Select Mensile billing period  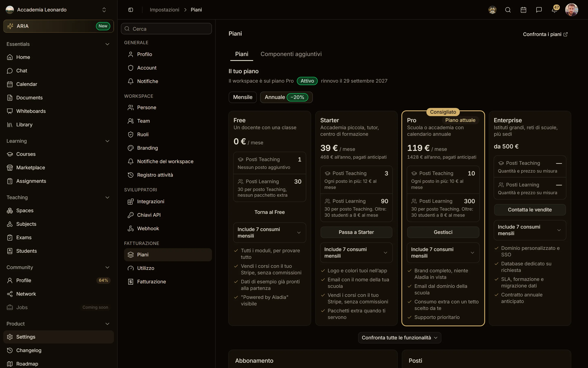click(243, 97)
